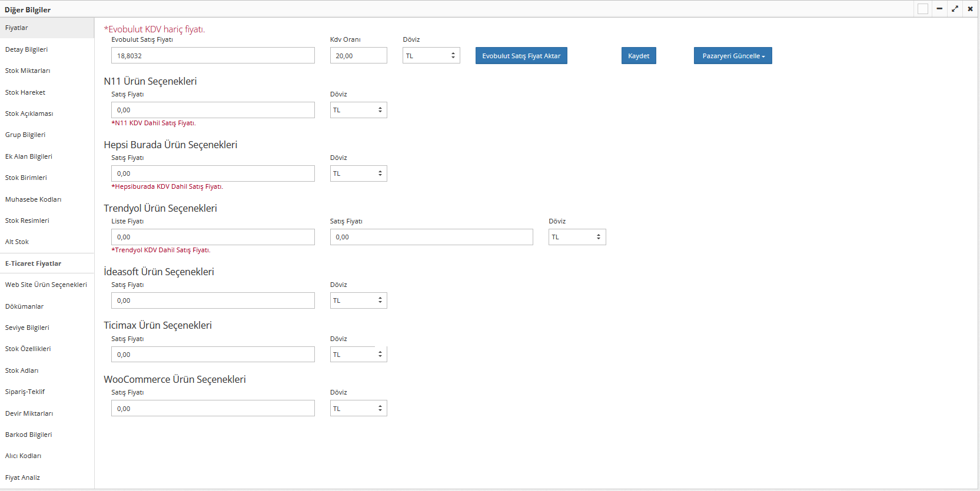Go to Web Site Ürün Seçenekleri section
980x491 pixels.
coord(46,285)
